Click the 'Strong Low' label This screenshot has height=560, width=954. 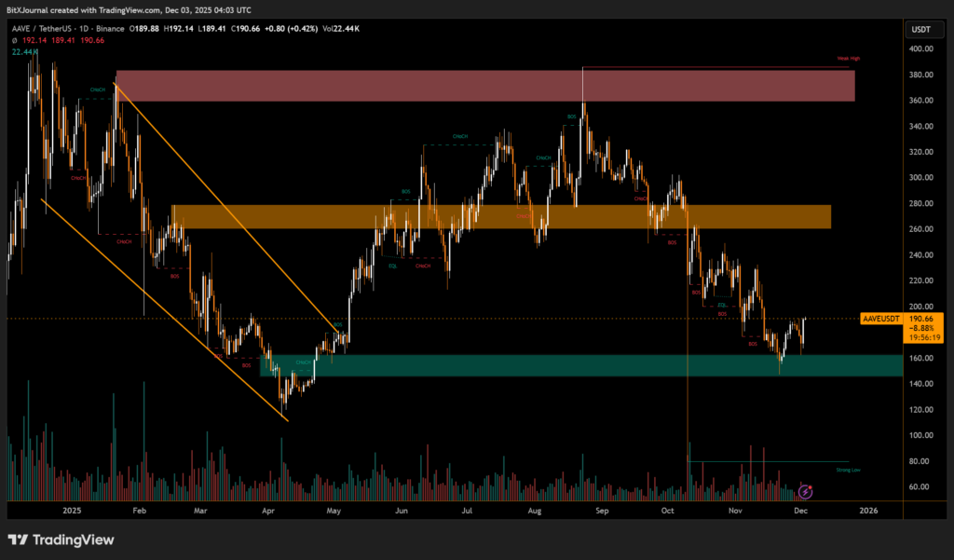click(848, 470)
